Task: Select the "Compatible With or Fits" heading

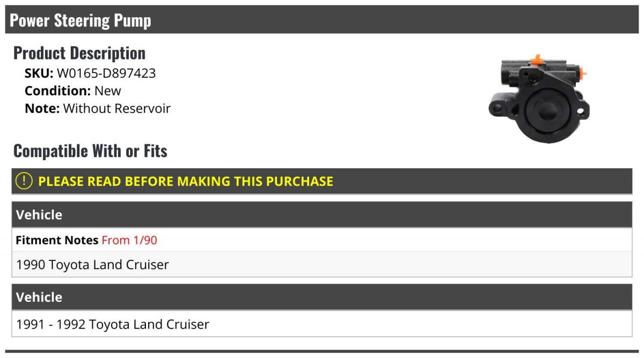Action: coord(90,151)
